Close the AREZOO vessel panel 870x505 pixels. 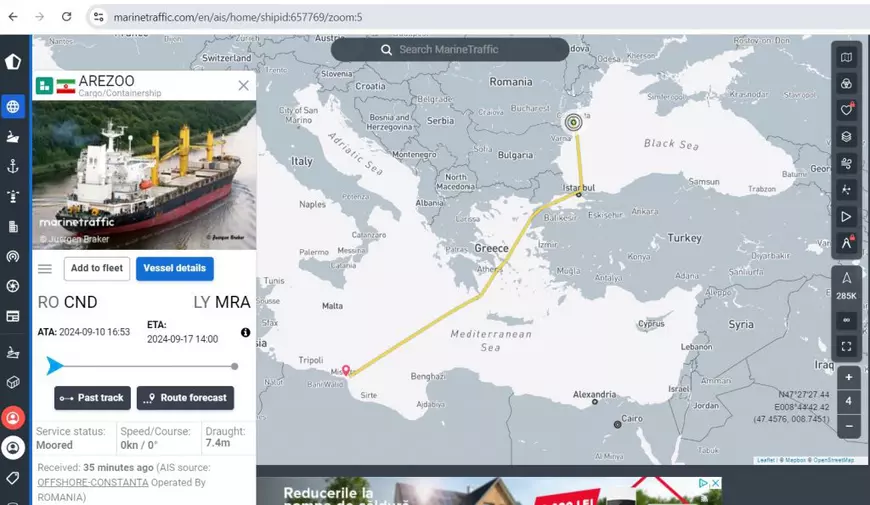[x=243, y=85]
